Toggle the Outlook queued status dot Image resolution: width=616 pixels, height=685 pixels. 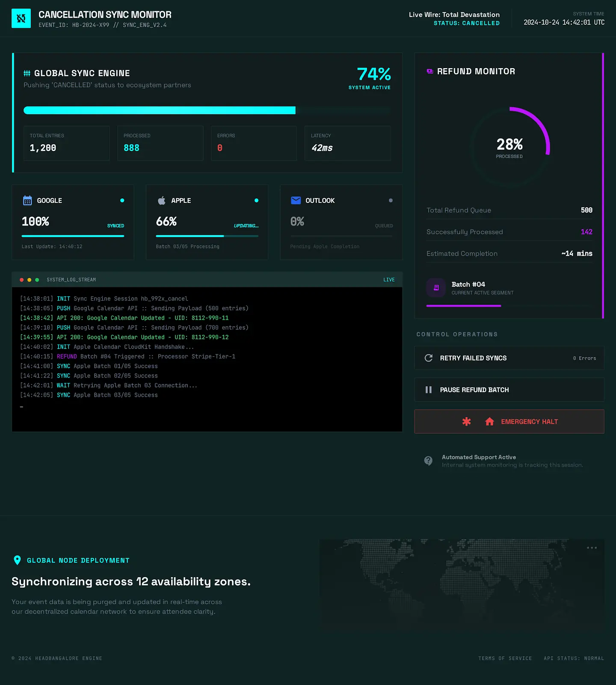(391, 200)
